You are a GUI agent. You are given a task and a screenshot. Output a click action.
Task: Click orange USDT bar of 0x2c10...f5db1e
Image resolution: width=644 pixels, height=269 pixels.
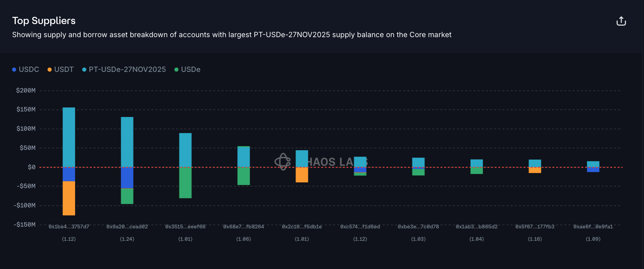point(302,175)
